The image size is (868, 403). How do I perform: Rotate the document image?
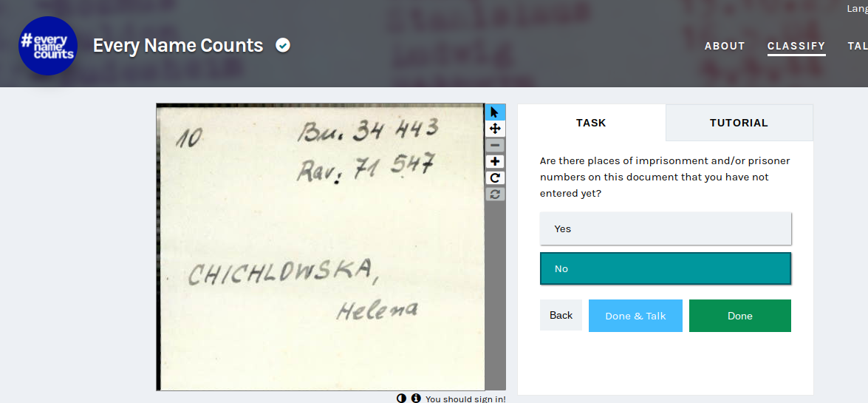[495, 178]
